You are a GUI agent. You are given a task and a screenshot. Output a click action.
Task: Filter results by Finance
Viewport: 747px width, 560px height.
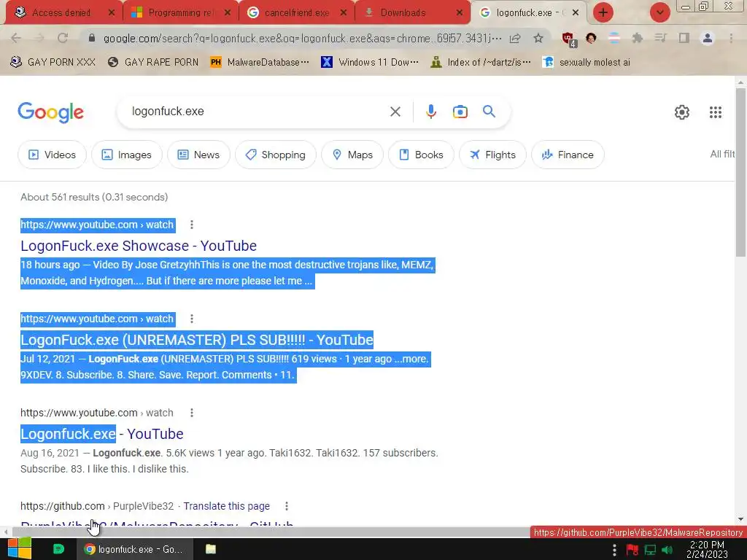(568, 155)
